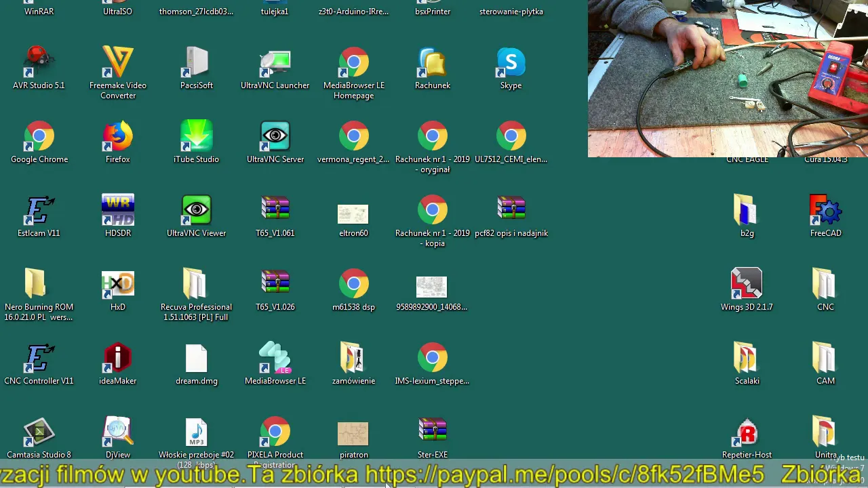
Task: Open iTube Studio
Action: click(x=197, y=142)
